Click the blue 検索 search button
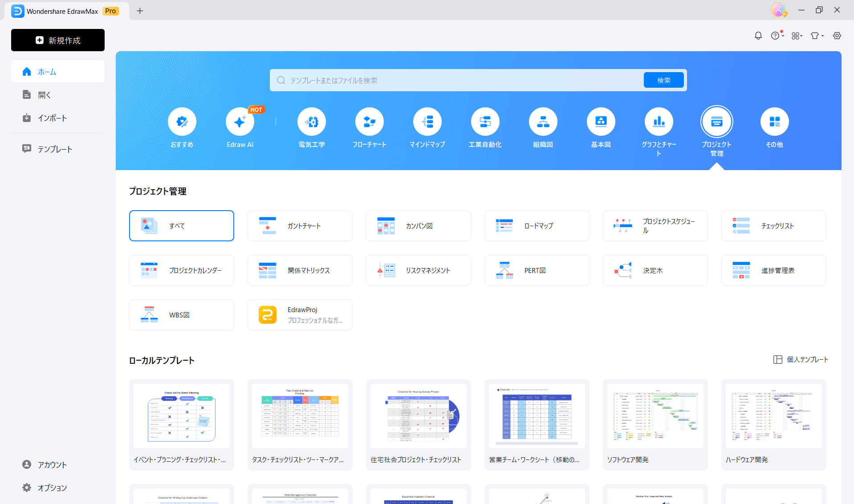854x504 pixels. pyautogui.click(x=663, y=80)
